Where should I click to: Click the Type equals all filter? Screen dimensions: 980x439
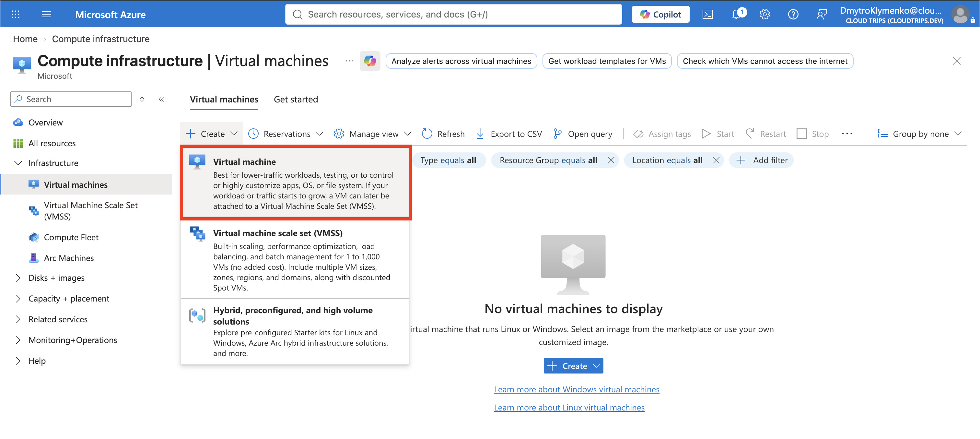[448, 160]
